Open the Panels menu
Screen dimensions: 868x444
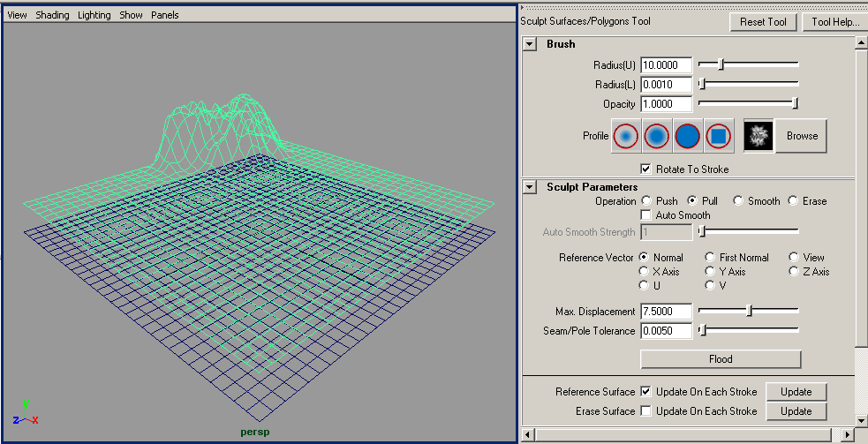pyautogui.click(x=164, y=15)
